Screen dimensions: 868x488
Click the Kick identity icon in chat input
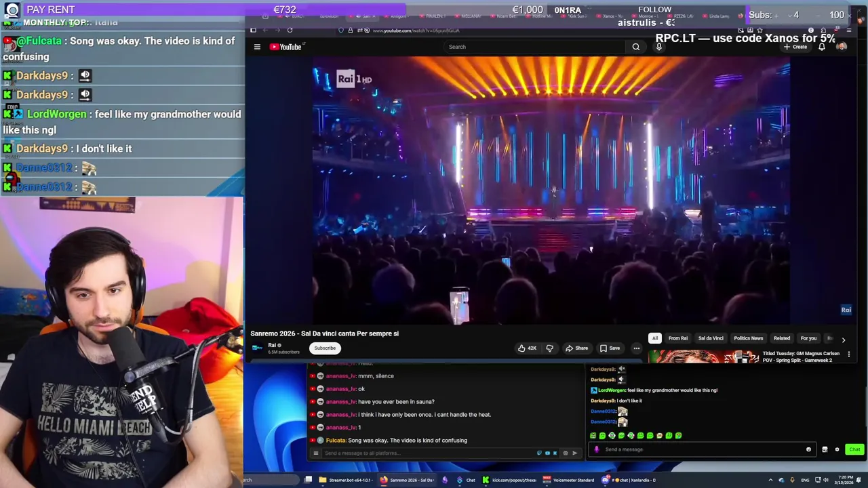coord(597,449)
